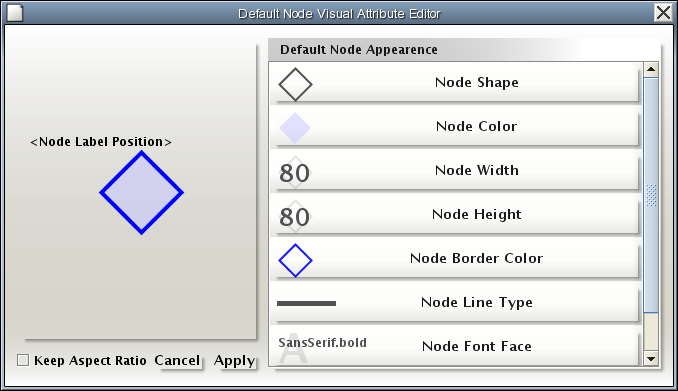678x391 pixels.
Task: Enable the Keep Aspect Ratio checkbox
Action: click(23, 360)
